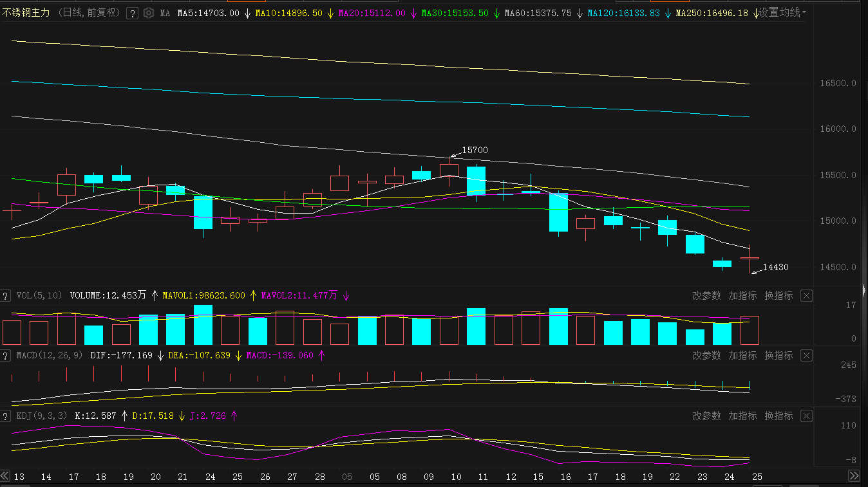Click the 16000.0 price axis label
This screenshot has height=487, width=868.
[838, 129]
